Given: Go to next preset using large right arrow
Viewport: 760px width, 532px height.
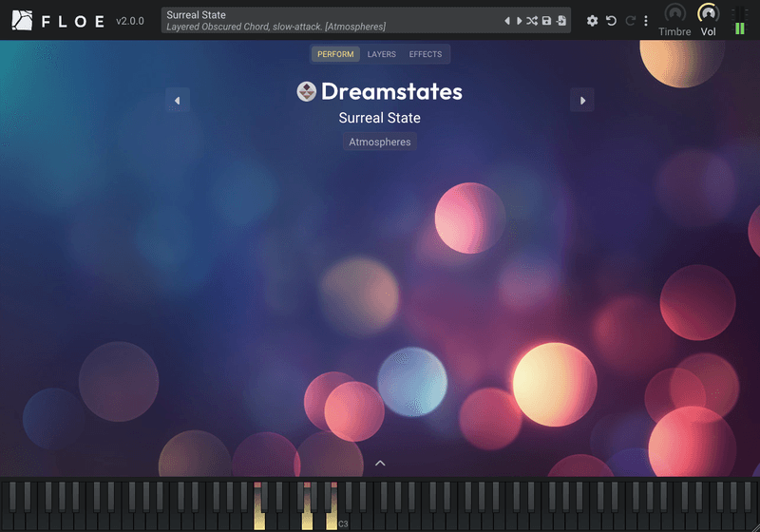Looking at the screenshot, I should [x=582, y=101].
